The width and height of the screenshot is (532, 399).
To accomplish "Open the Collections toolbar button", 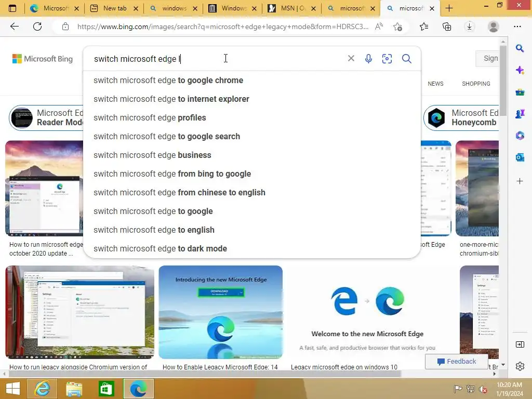I will (447, 26).
